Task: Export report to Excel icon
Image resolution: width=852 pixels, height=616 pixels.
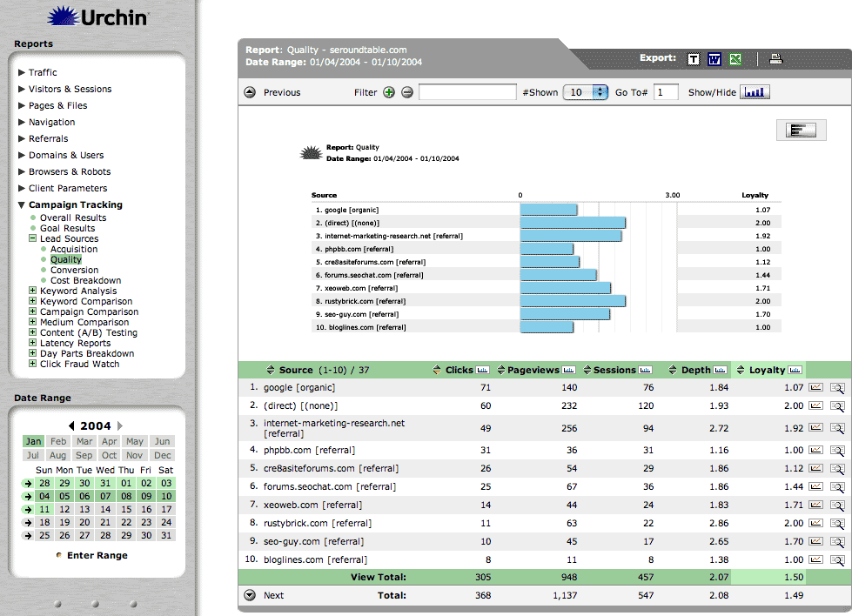Action: pos(735,59)
